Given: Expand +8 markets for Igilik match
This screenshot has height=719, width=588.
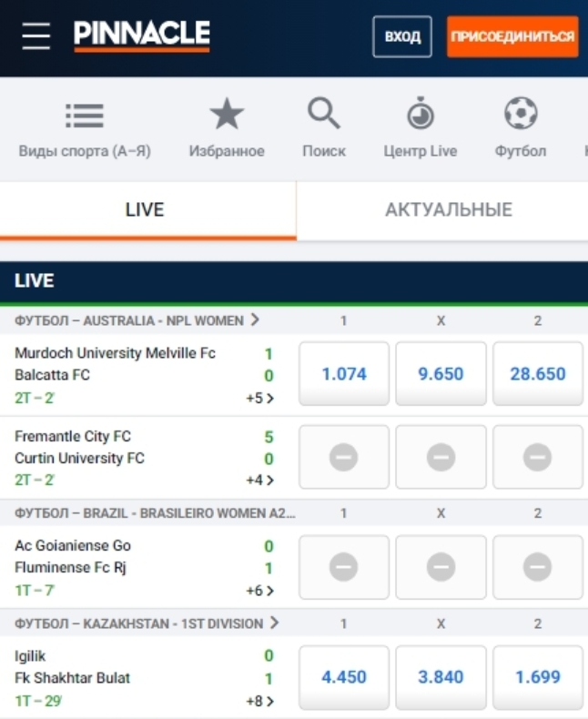Looking at the screenshot, I should coord(259,701).
